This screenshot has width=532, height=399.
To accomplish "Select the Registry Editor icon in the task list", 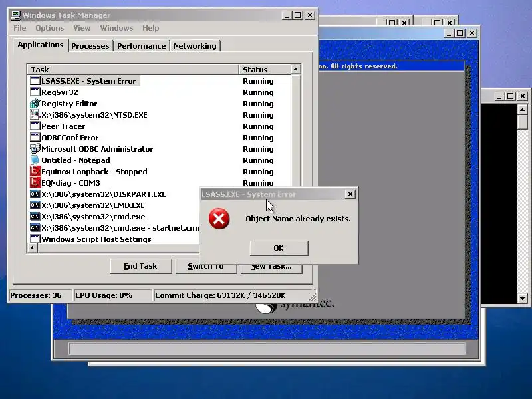I will pyautogui.click(x=35, y=103).
